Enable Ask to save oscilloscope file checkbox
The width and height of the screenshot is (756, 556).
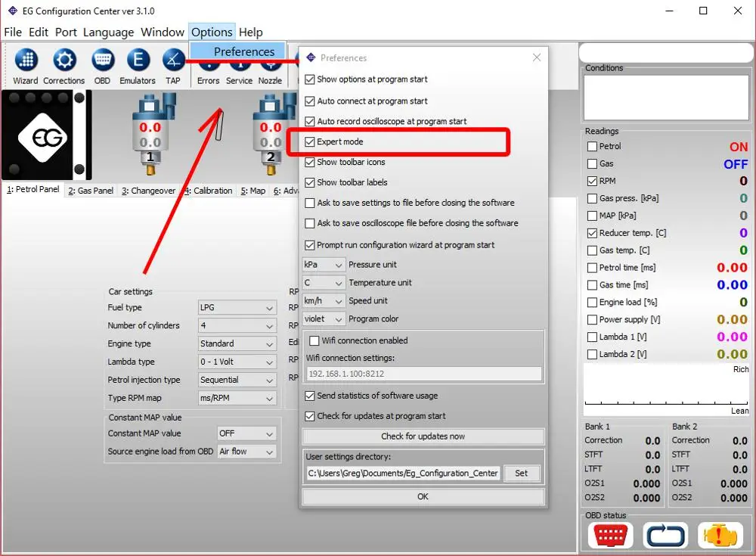[309, 223]
